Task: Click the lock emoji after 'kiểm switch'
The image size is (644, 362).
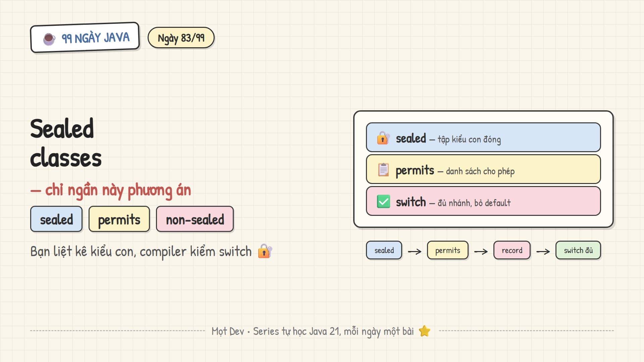Action: [265, 251]
